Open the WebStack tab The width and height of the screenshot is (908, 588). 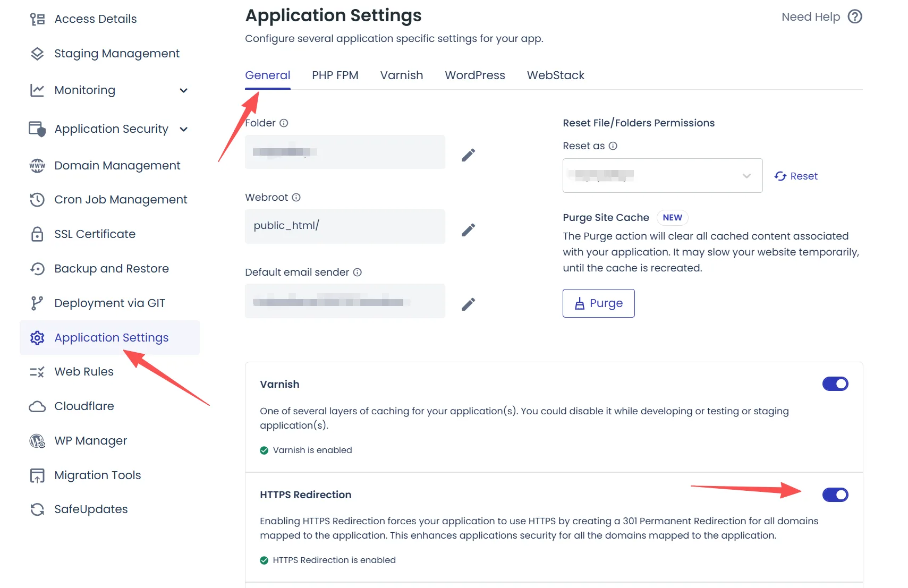[555, 75]
